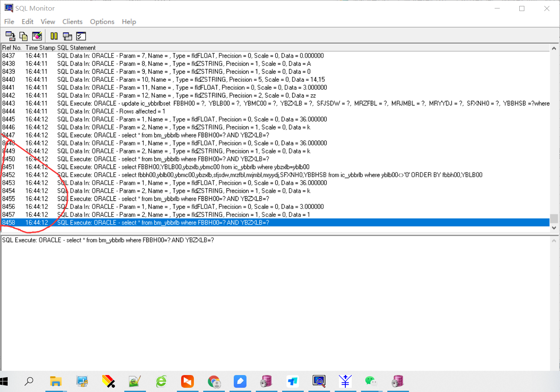
Task: Select log row 8456 with Data = 3.000000
Action: point(276,207)
